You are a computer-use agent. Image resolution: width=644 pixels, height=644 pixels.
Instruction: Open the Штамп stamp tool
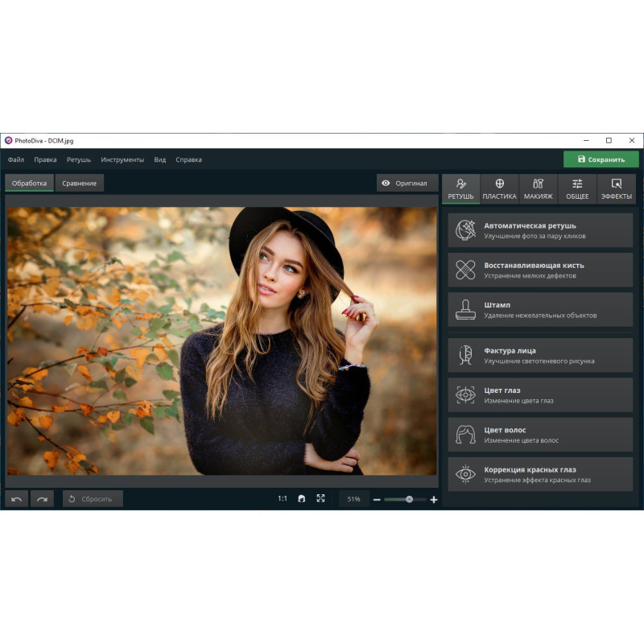tap(540, 310)
